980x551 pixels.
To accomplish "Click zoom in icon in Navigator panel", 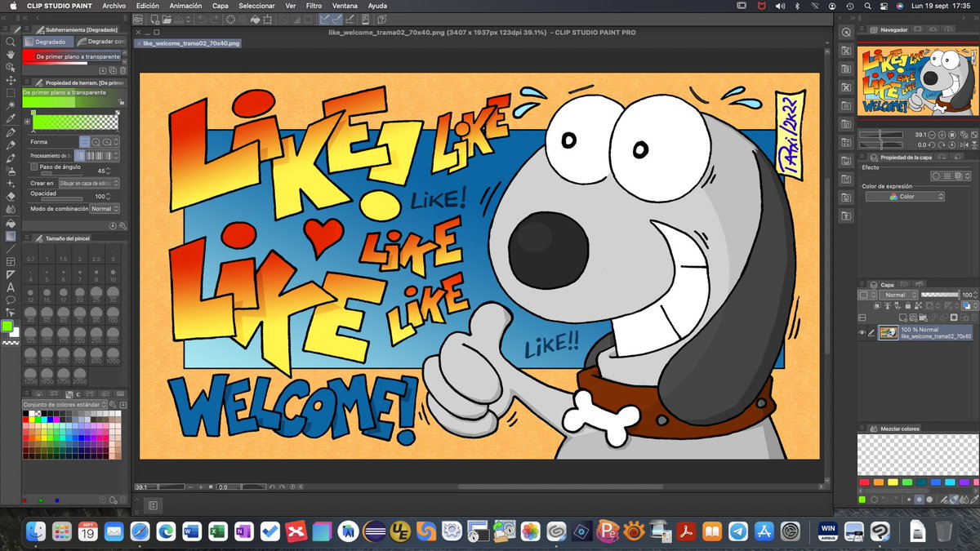I will pyautogui.click(x=942, y=136).
